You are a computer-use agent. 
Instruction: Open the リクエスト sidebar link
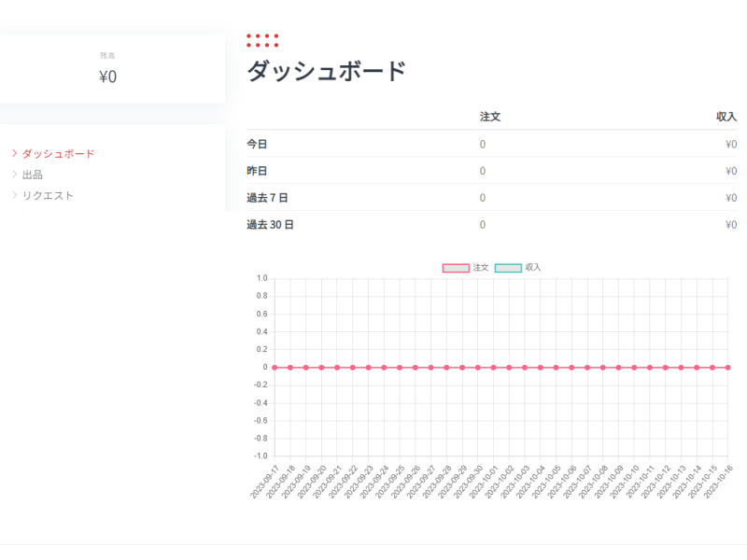point(48,195)
